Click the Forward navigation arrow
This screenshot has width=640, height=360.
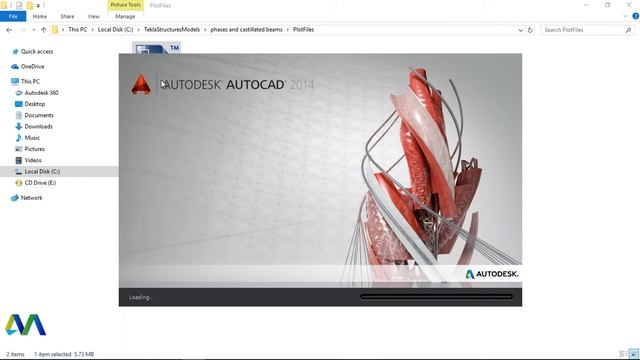click(22, 30)
